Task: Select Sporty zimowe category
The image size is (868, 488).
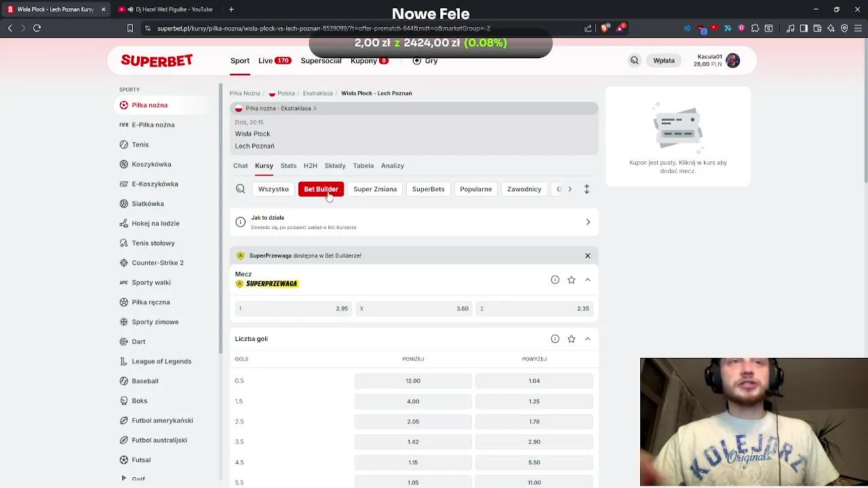Action: (149, 322)
